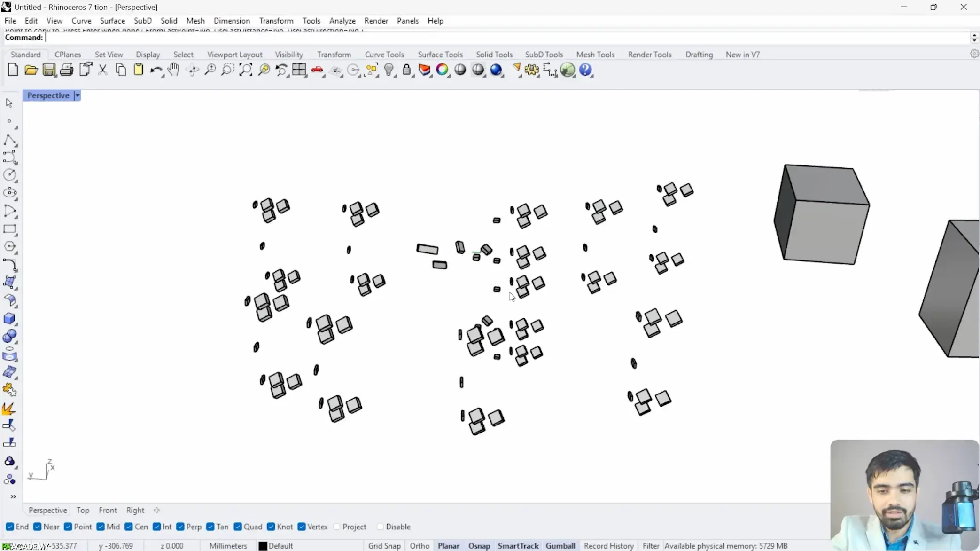Open the Default layer dropdown in status bar
The width and height of the screenshot is (980, 551).
[281, 546]
